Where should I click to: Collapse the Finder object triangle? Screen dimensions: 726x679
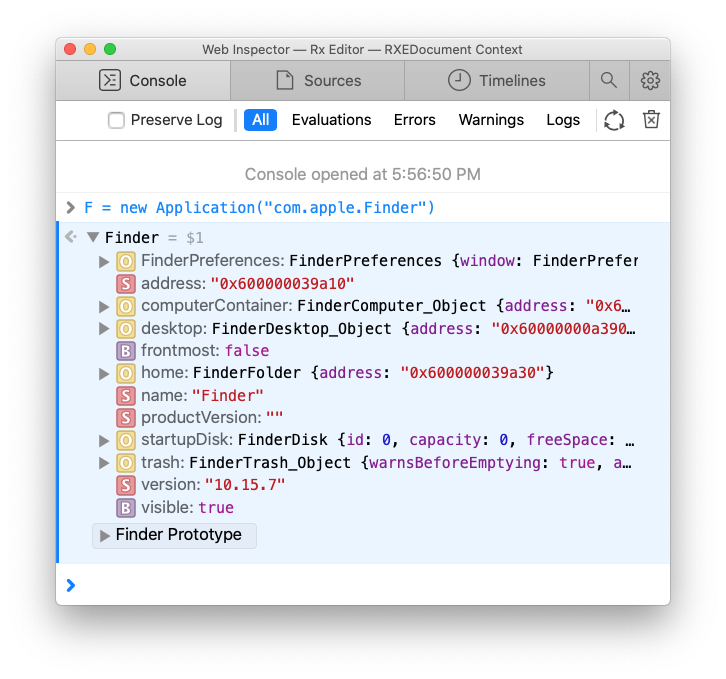click(x=93, y=238)
